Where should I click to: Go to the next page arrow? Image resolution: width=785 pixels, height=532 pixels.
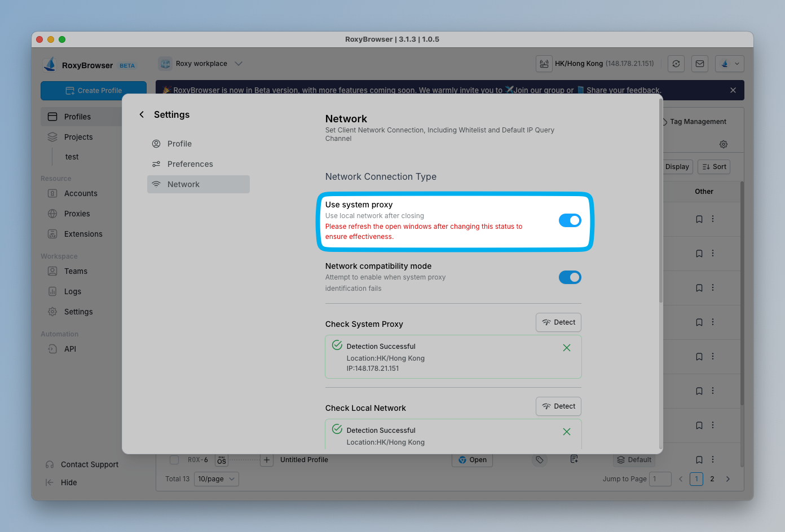point(728,479)
